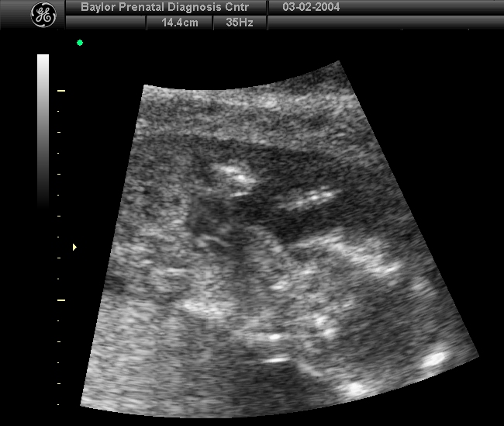The width and height of the screenshot is (504, 426).
Task: Click the green probe orientation dot
Action: tap(80, 43)
